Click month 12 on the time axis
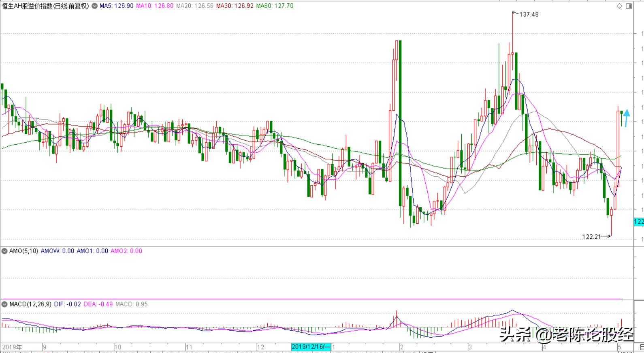Viewport: 644px width, 353px height. click(x=261, y=347)
